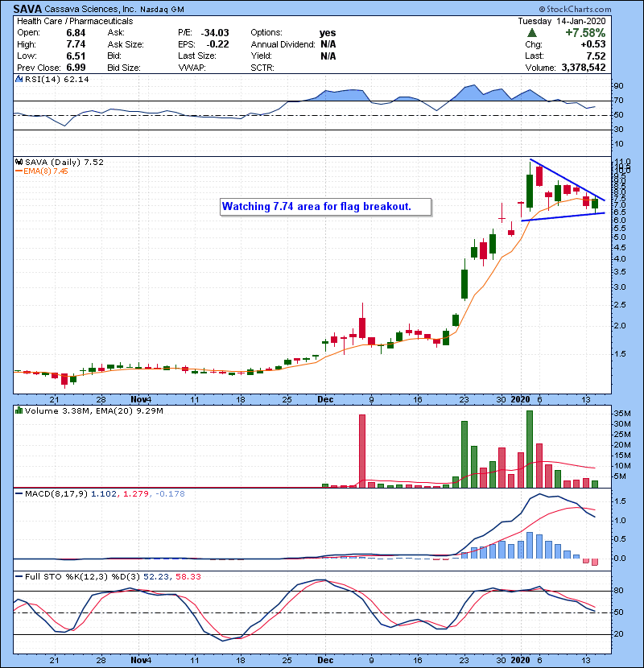The image size is (644, 668).
Task: Click the Nasdaq GM exchange label
Action: pos(162,10)
